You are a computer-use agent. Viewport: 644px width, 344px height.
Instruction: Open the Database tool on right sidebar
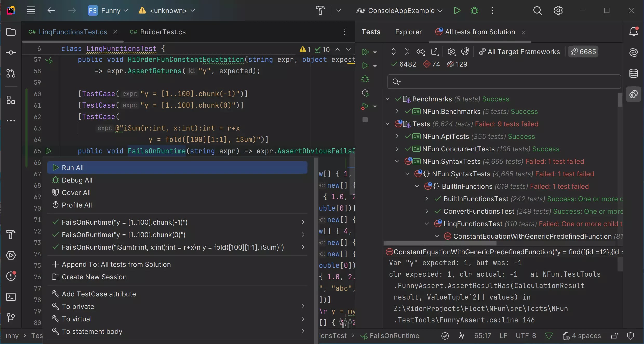[x=634, y=73]
